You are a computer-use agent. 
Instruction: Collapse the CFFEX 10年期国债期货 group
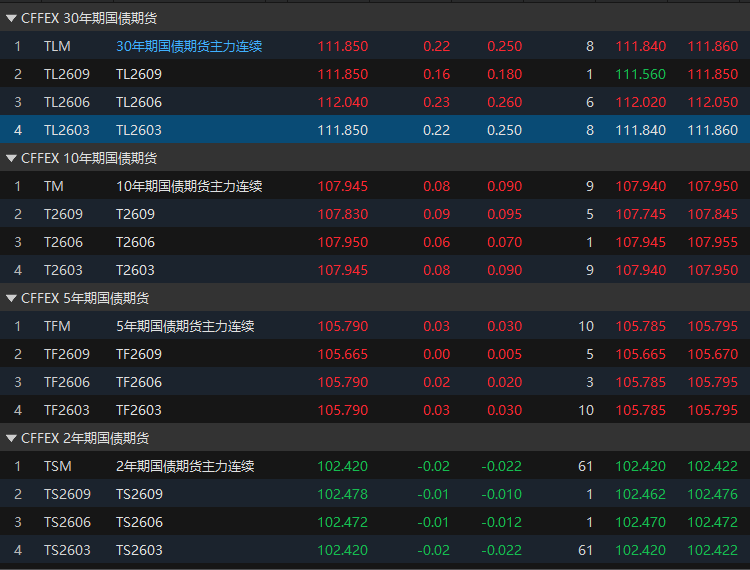click(x=11, y=158)
